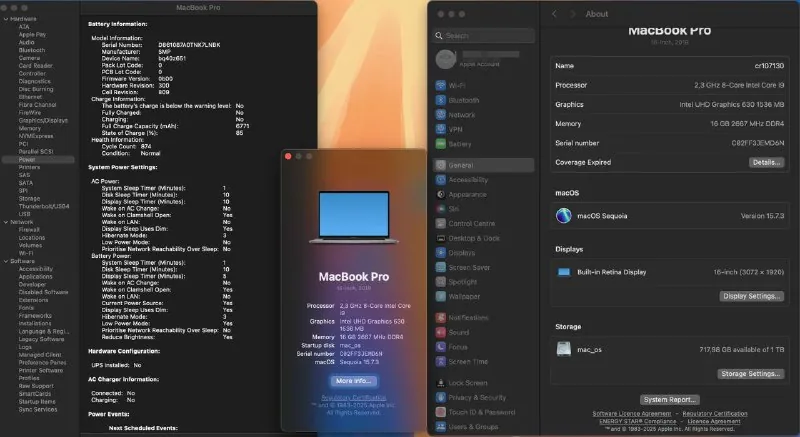Open Regulatory Certification link in About This Mac
This screenshot has height=437, width=800.
point(354,397)
